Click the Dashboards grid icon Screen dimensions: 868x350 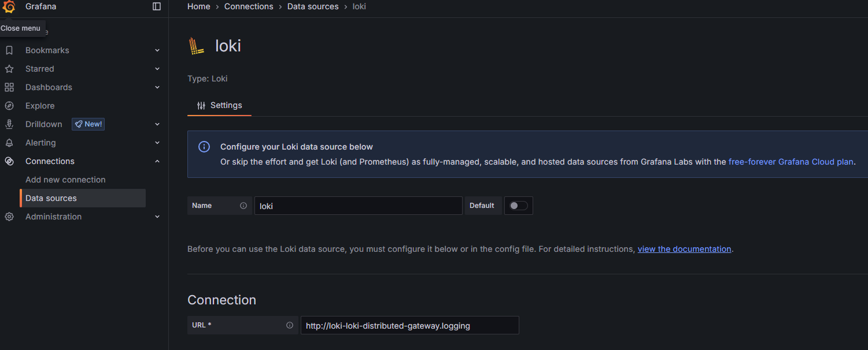9,87
